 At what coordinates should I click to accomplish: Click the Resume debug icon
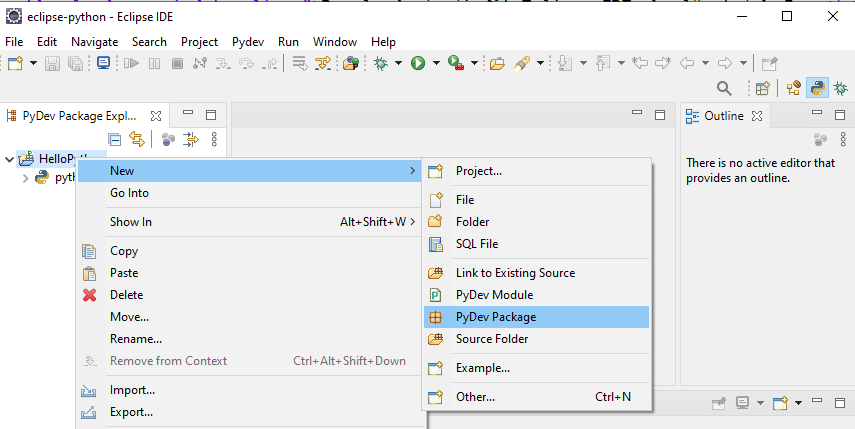pos(131,63)
